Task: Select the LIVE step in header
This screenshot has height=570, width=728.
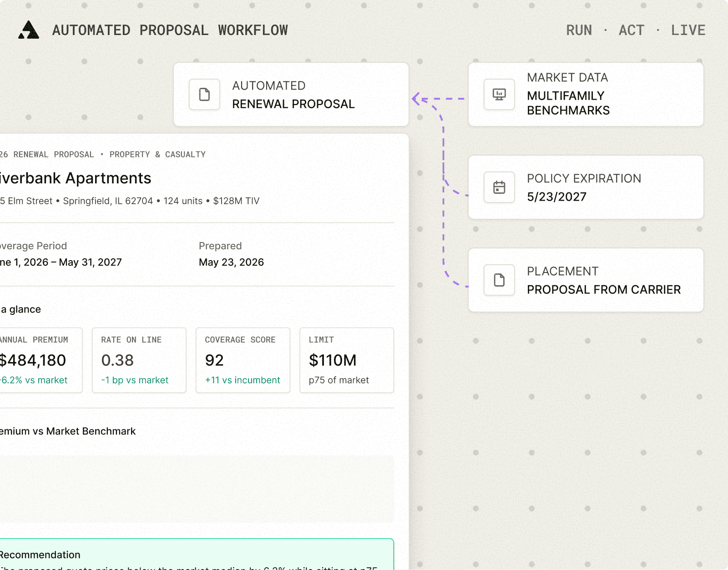Action: point(688,30)
